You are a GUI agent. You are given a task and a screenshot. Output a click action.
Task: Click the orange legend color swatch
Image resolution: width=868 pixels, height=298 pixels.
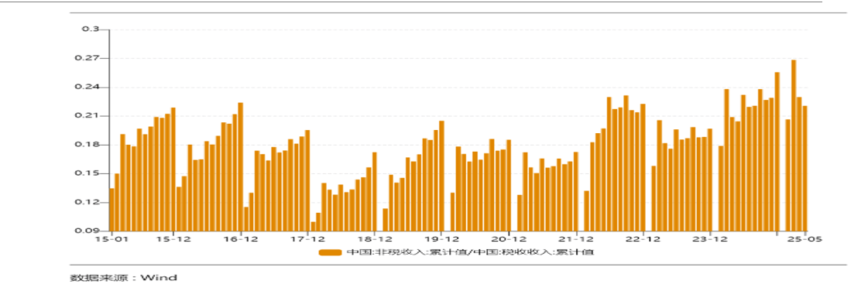[330, 252]
